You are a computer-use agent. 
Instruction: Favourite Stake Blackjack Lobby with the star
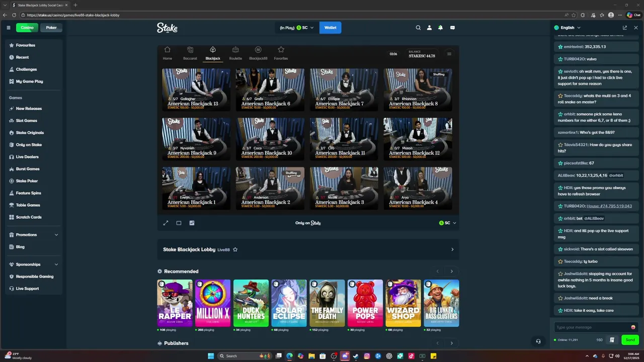click(235, 249)
